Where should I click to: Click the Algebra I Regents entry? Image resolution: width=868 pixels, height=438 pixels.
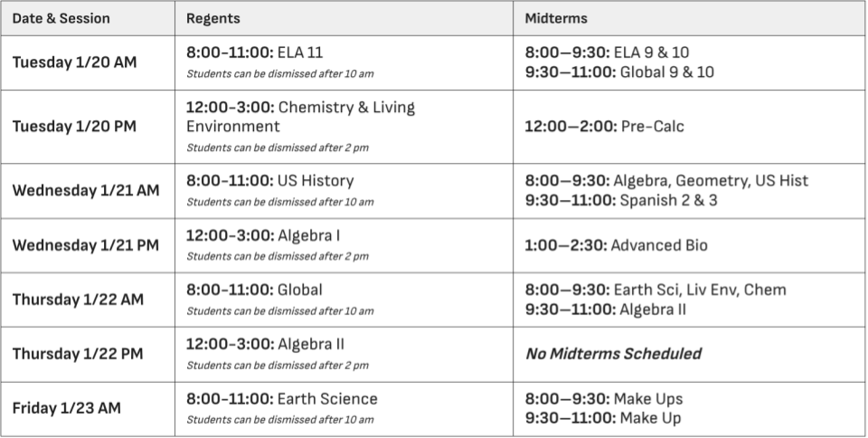pyautogui.click(x=263, y=235)
